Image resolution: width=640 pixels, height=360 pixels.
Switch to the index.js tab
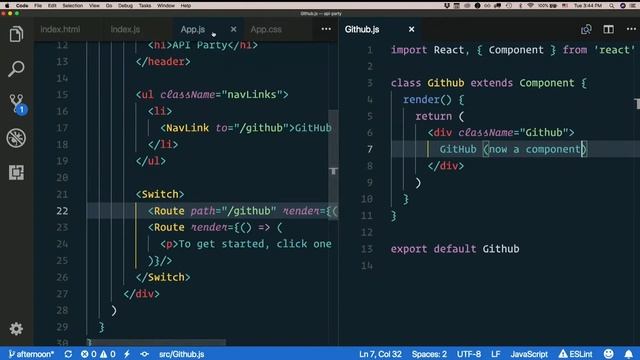tap(125, 29)
